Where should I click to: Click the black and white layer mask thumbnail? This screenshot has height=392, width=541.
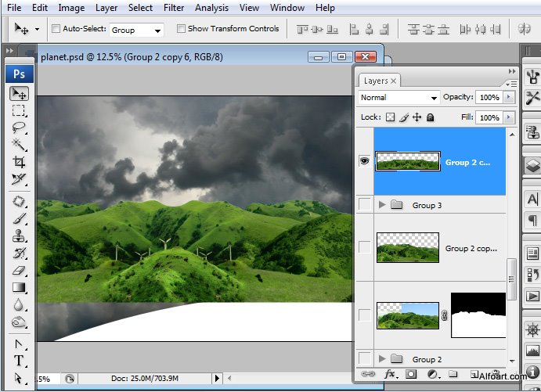pos(478,315)
